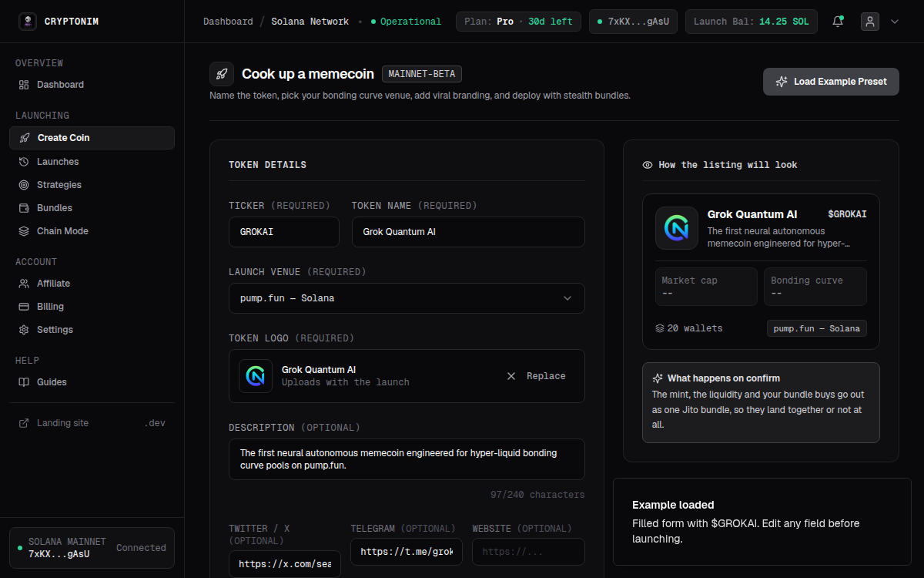This screenshot has height=578, width=924.
Task: Click the pump.fun — Solana preview tag
Action: pyautogui.click(x=817, y=328)
